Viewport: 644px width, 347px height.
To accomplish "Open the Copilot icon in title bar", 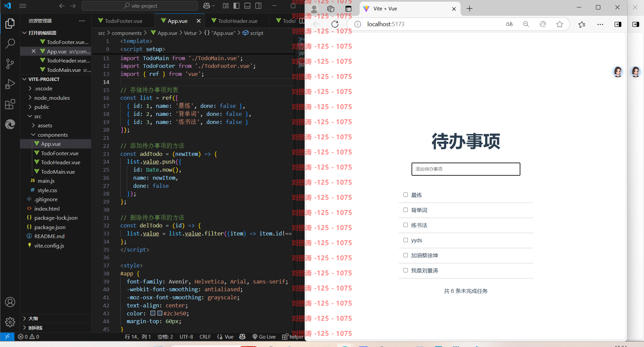I will 207,6.
